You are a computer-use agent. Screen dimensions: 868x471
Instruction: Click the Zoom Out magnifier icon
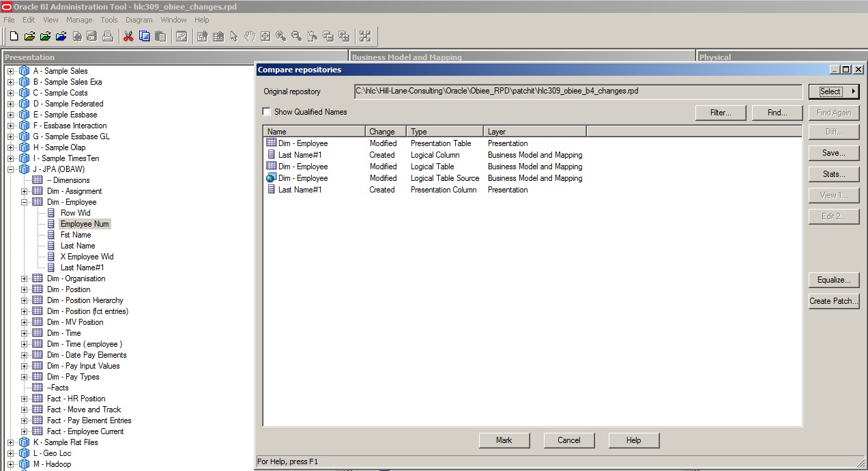point(296,36)
